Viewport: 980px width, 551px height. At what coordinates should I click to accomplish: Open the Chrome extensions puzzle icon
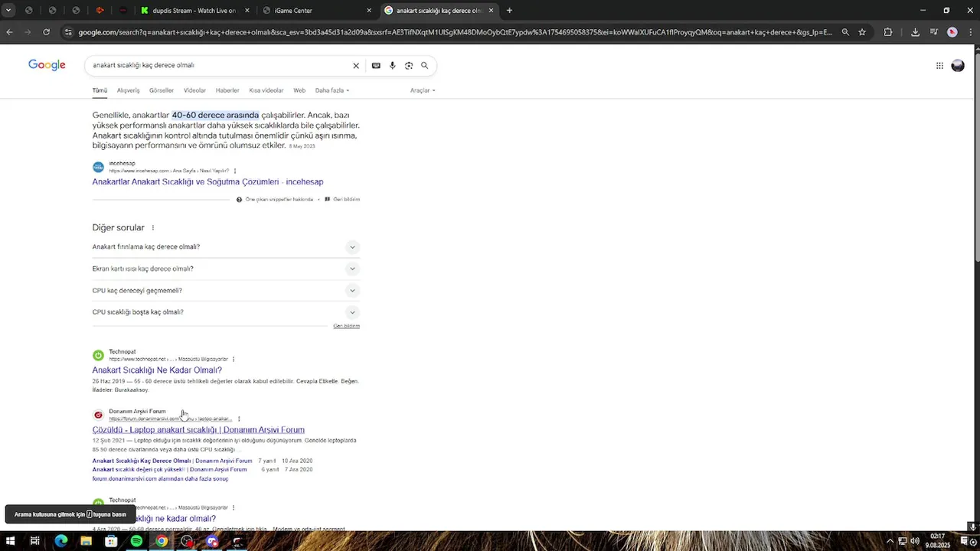click(888, 32)
